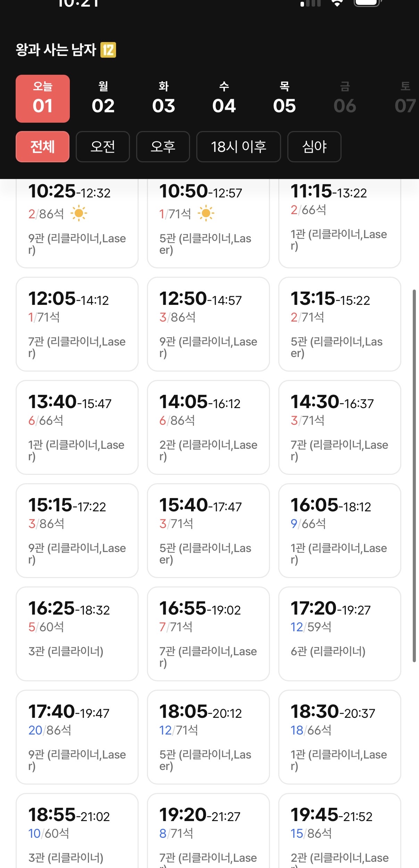Filter showtimes by 오전 (morning)
This screenshot has height=868, width=419.
point(103,147)
